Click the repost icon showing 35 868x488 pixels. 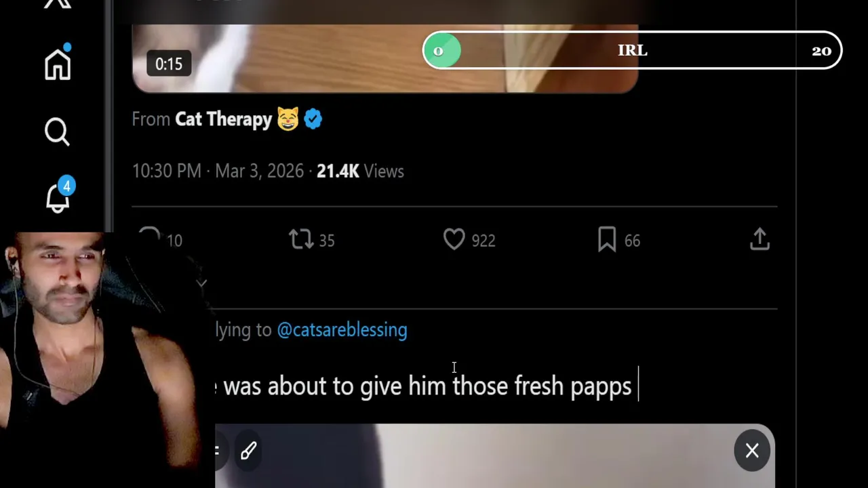click(301, 240)
